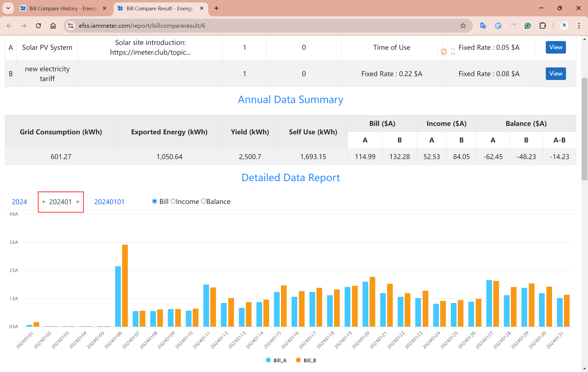The height and width of the screenshot is (372, 588).
Task: Open a new browser tab
Action: (x=216, y=8)
